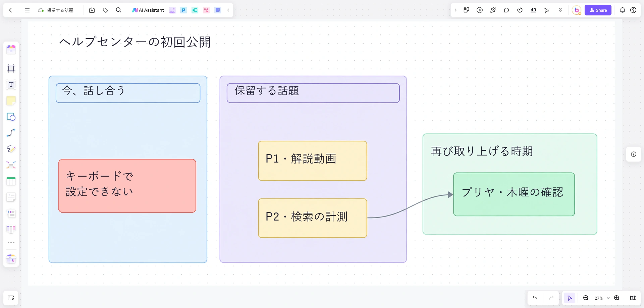Zoom out with the minus magnifier

pos(586,298)
